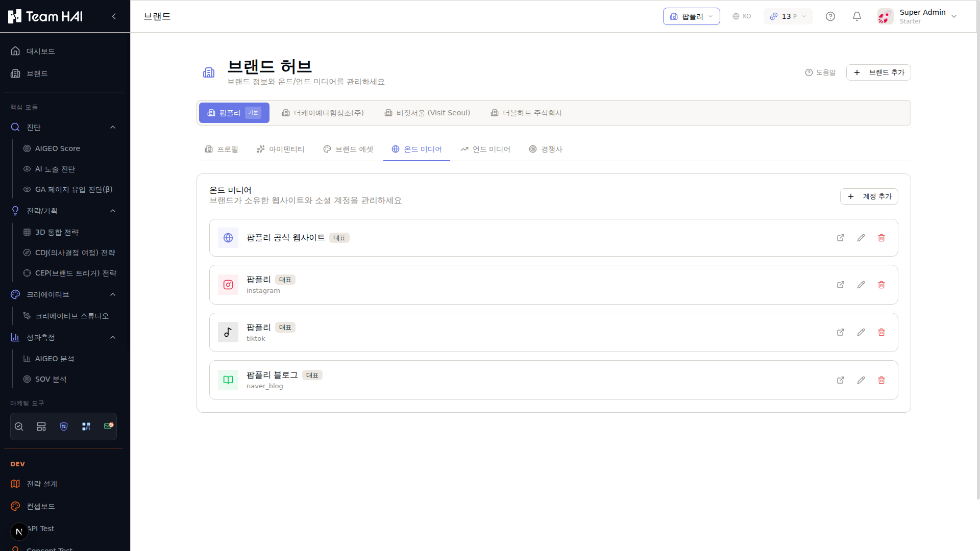Open the notifications bell
980x551 pixels.
point(857,16)
